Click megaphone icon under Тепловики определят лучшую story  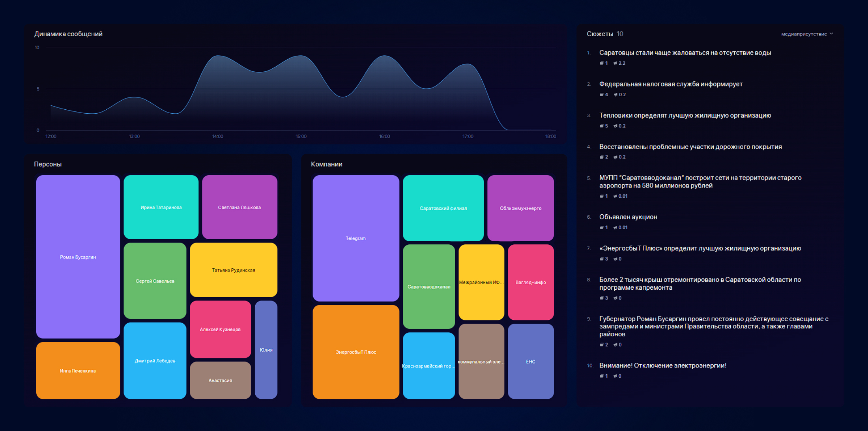coord(615,126)
